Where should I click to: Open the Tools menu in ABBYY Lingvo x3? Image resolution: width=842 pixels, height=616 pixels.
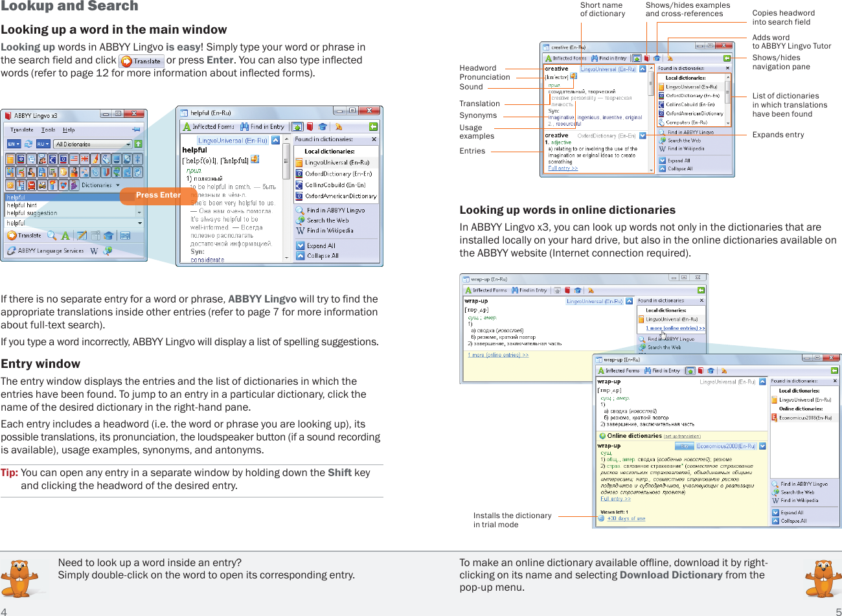49,130
